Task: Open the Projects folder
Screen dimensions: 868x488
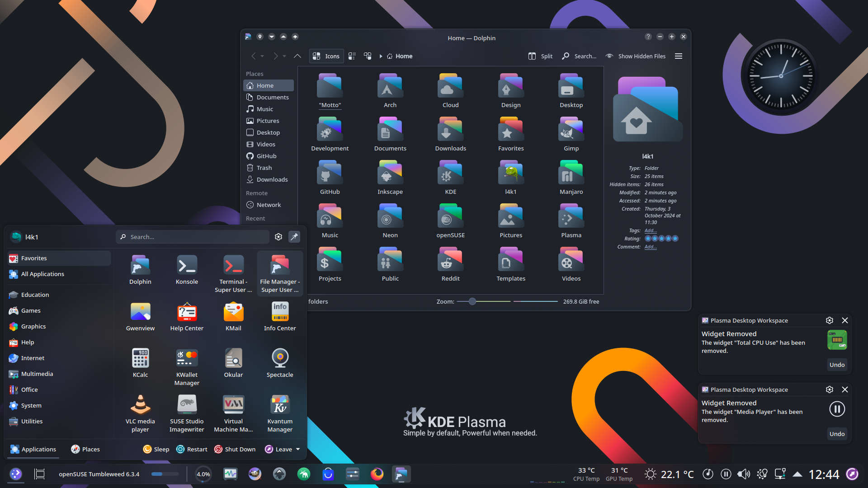Action: [330, 264]
